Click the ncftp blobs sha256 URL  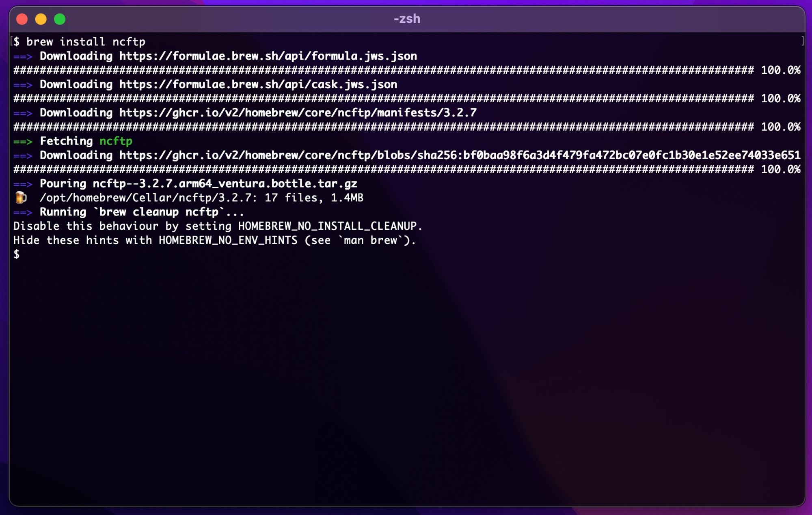pos(460,155)
